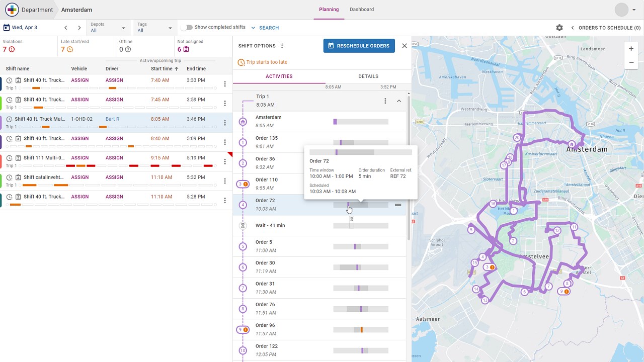Click the Late start/end clock icon
644x362 pixels.
(x=70, y=49)
